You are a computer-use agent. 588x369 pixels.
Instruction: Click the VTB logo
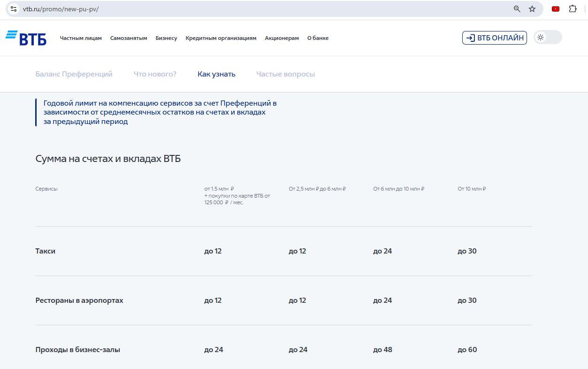pos(26,38)
